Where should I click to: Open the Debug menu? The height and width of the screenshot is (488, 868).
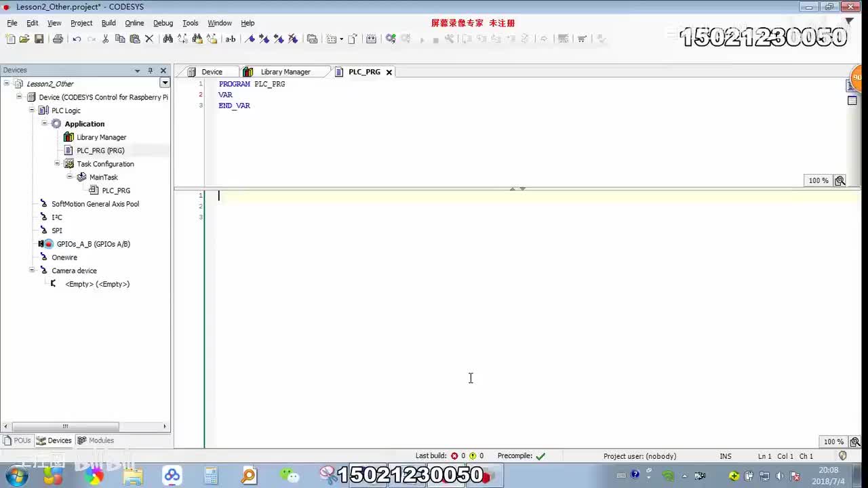[163, 23]
